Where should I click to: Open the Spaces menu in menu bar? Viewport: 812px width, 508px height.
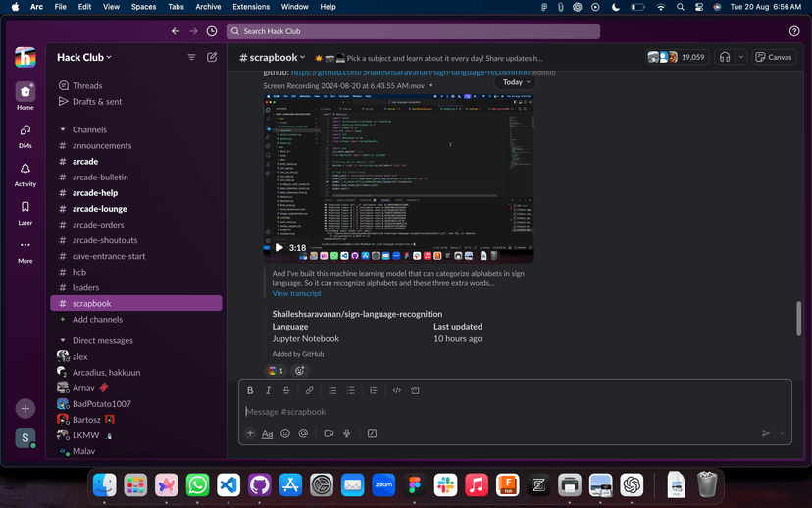[143, 7]
